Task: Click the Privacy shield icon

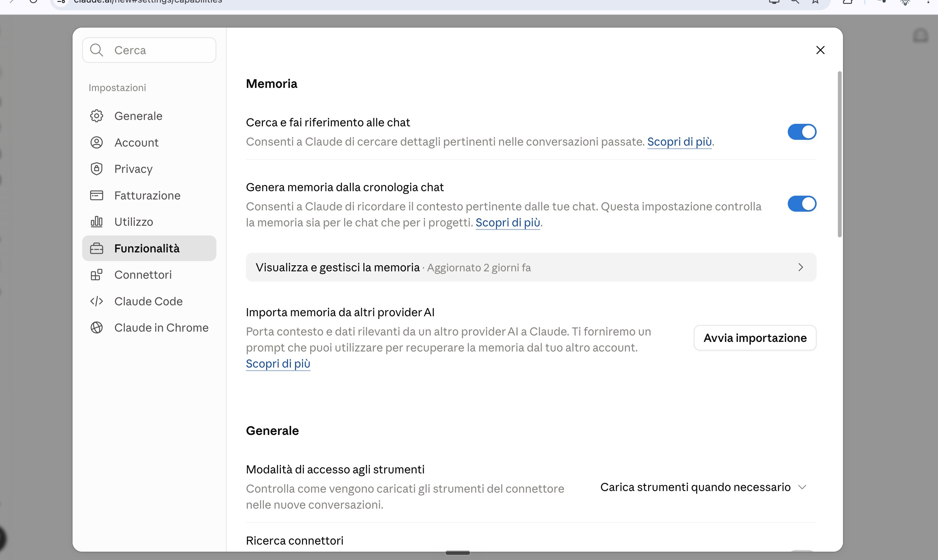Action: [x=96, y=169]
